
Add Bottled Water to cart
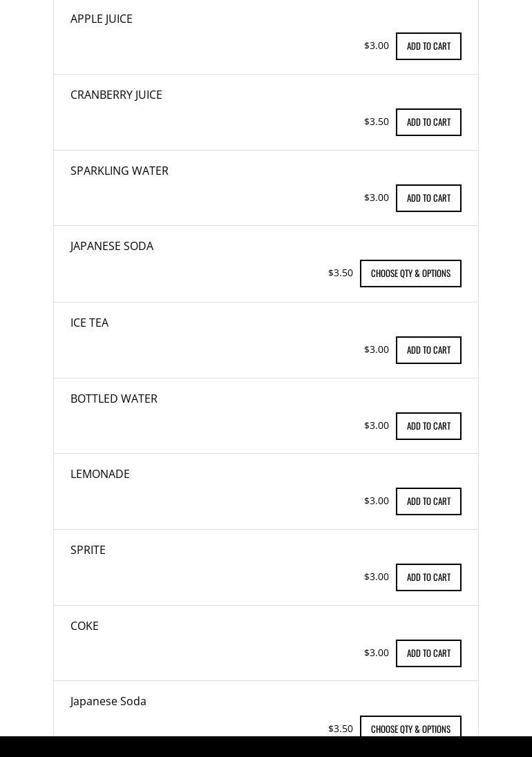(x=428, y=426)
